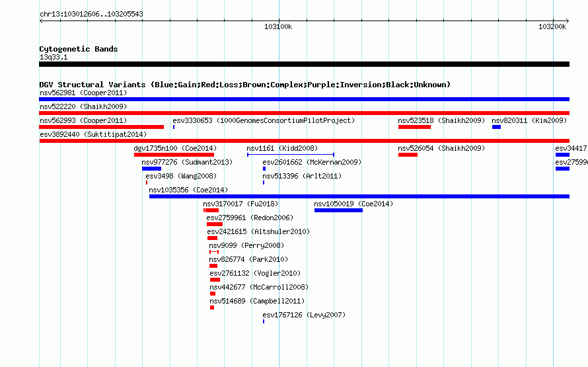Click the right arrow of the ruler

(568, 21)
